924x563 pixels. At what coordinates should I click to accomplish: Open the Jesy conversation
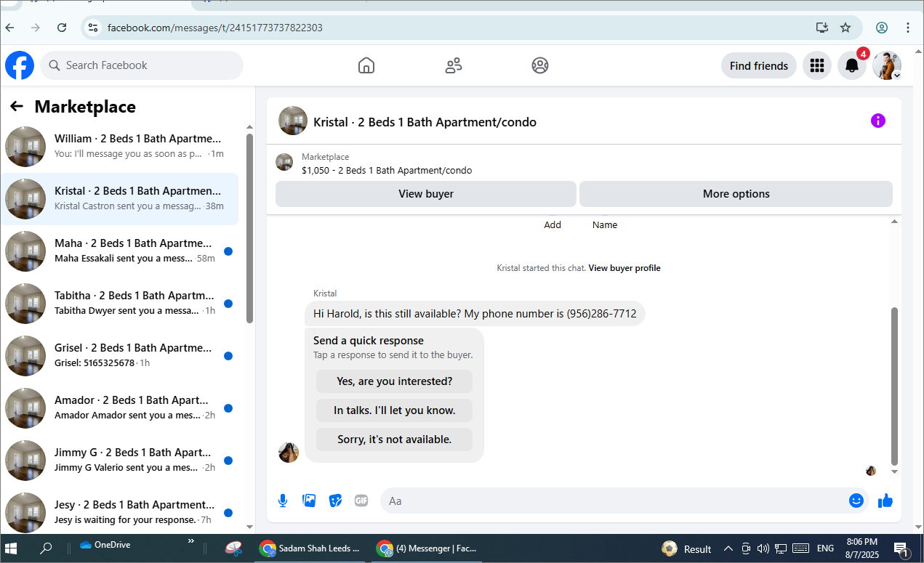(x=119, y=512)
